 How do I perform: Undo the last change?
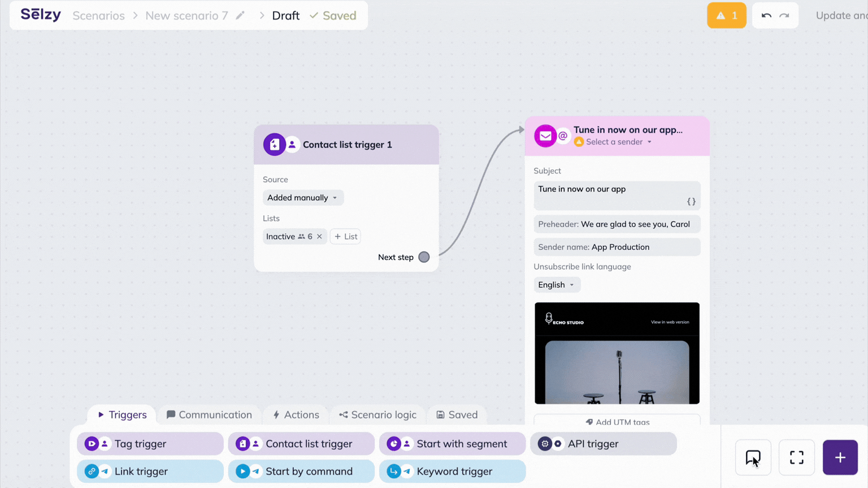click(766, 15)
